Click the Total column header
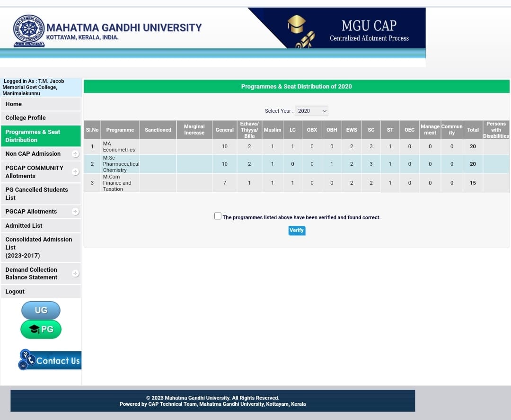Screen dimensions: 511x420 click(x=473, y=130)
